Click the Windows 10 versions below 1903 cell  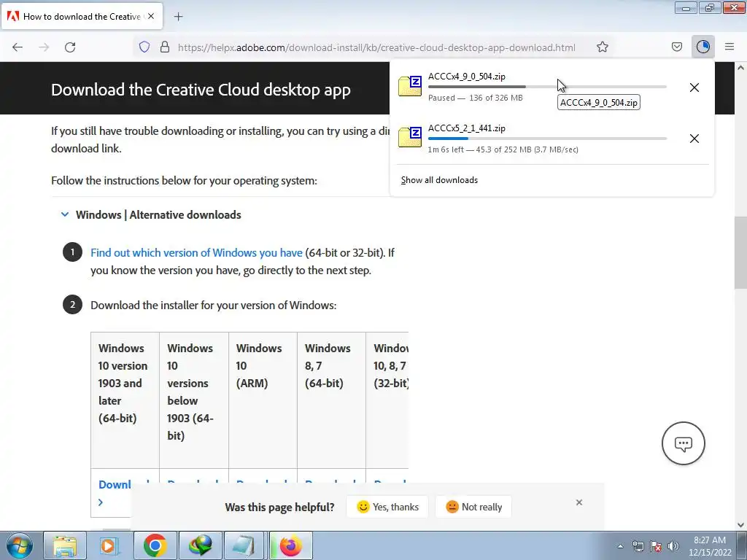click(194, 400)
